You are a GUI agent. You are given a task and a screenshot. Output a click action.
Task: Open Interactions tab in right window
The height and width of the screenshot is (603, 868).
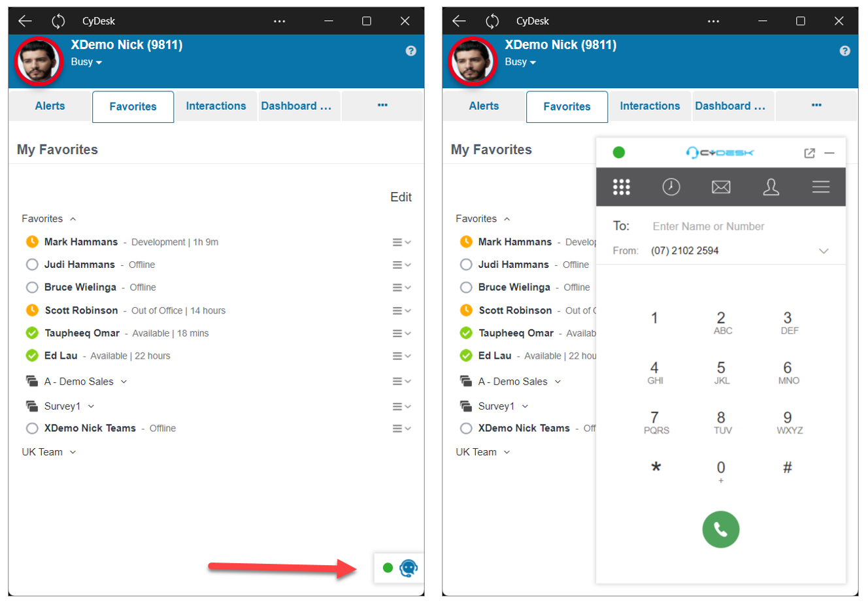[650, 106]
